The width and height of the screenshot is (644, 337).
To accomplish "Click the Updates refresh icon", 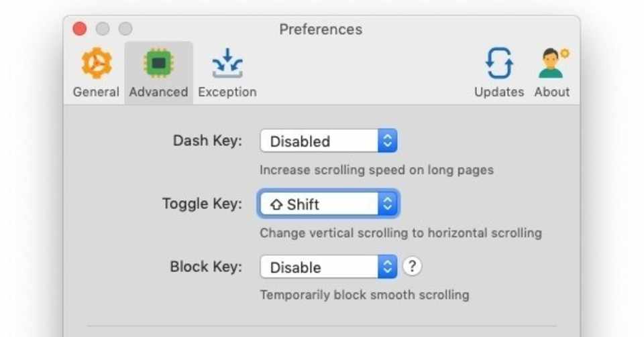I will tap(499, 63).
